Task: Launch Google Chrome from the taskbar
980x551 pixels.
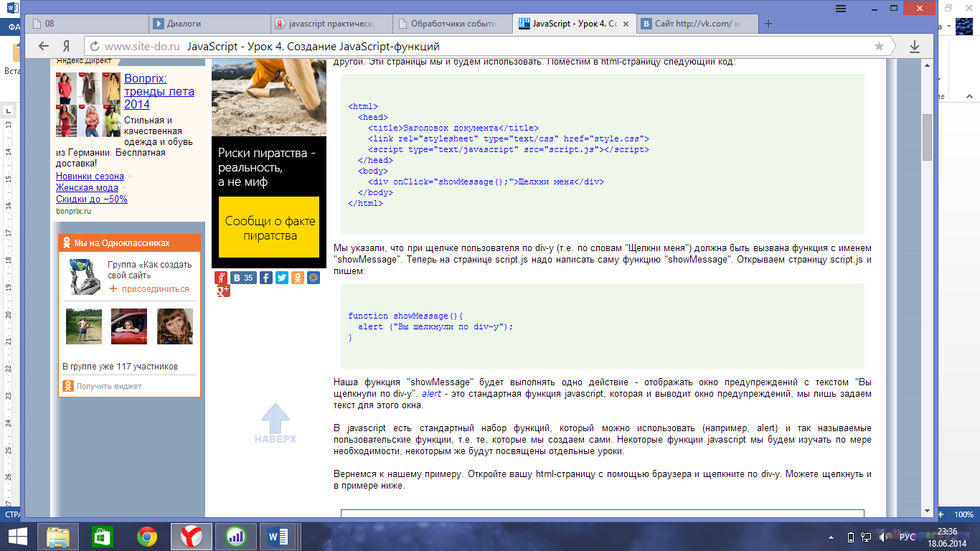Action: (147, 536)
